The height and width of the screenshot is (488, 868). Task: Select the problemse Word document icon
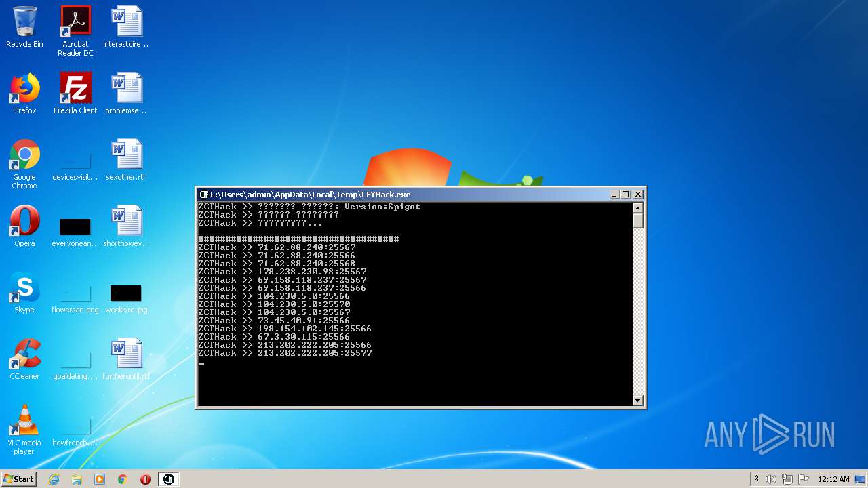[126, 94]
